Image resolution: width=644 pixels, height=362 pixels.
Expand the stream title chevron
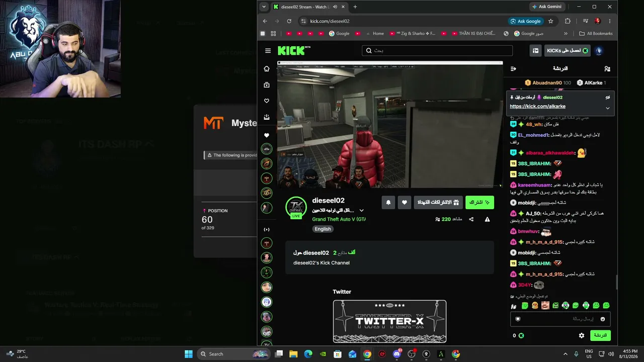pos(361,211)
